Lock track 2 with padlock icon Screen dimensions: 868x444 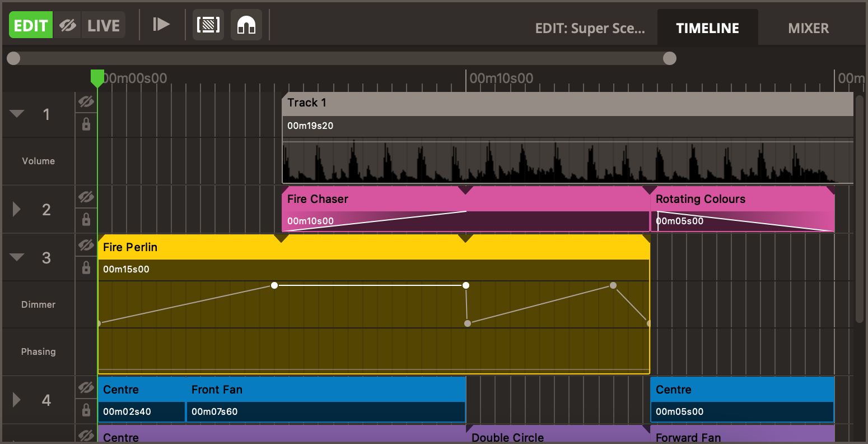pos(86,219)
